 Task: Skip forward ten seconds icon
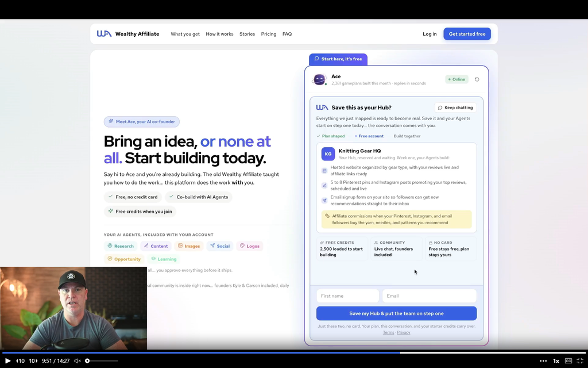33,361
